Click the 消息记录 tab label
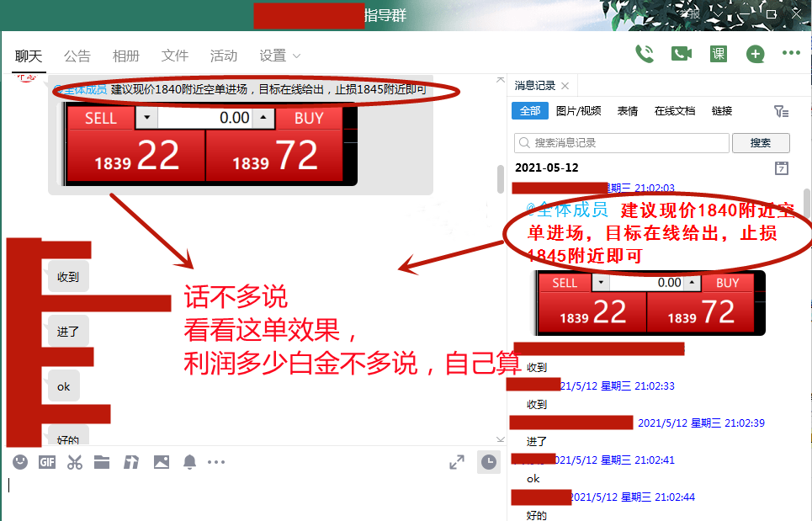812x521 pixels. tap(535, 86)
